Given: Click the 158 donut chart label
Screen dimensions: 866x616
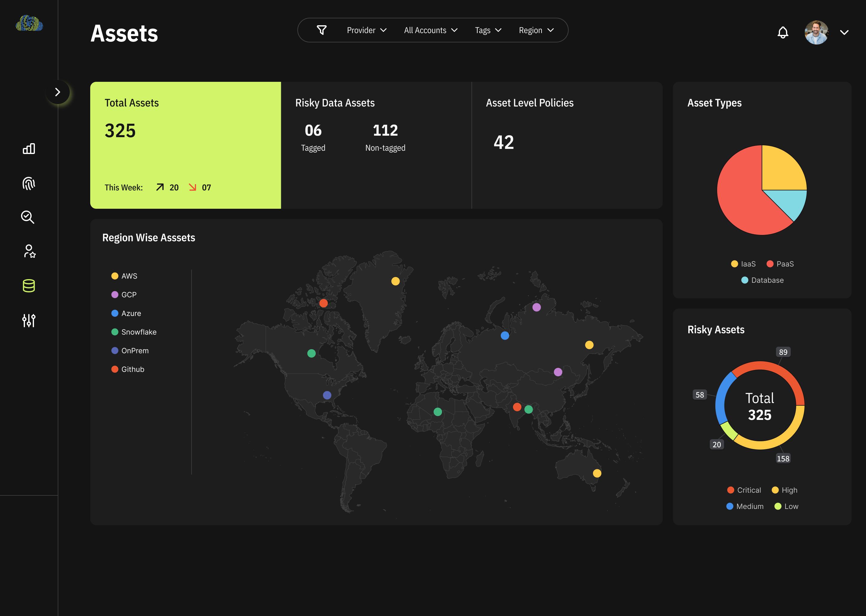Looking at the screenshot, I should (783, 459).
